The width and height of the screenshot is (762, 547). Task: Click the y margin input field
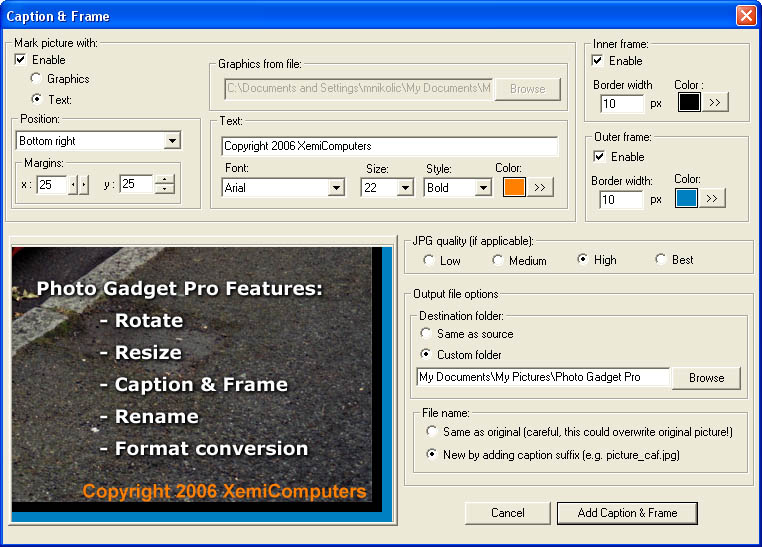[137, 184]
